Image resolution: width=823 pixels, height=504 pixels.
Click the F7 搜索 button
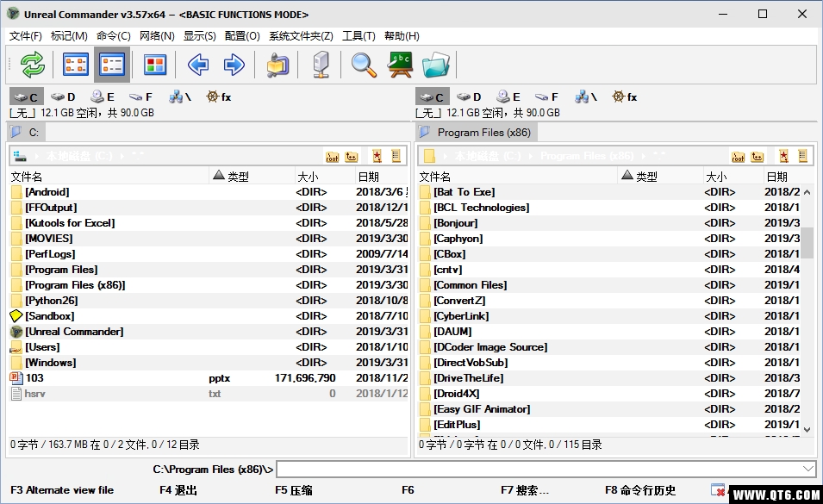point(524,490)
